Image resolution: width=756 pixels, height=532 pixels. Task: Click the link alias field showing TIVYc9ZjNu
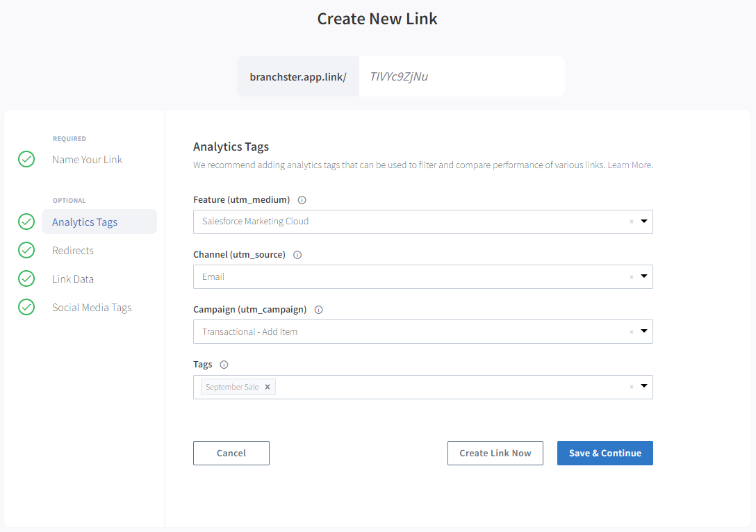click(462, 76)
